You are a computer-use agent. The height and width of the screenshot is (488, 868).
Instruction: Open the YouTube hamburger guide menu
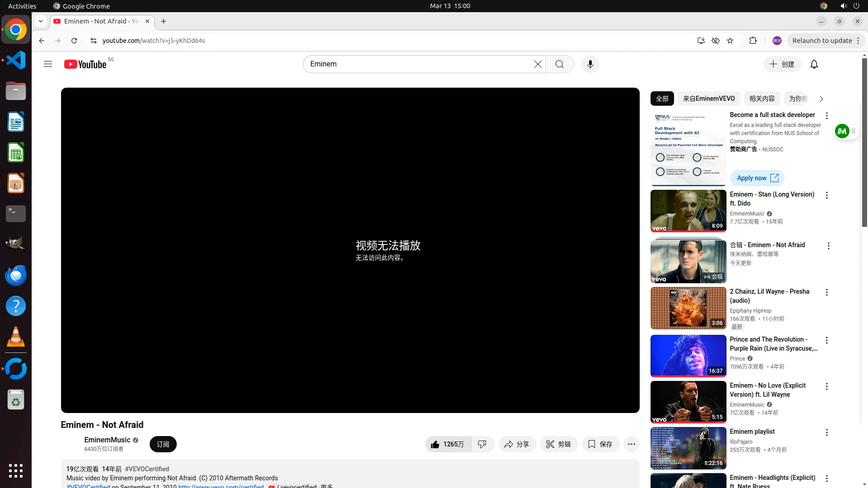pyautogui.click(x=48, y=64)
